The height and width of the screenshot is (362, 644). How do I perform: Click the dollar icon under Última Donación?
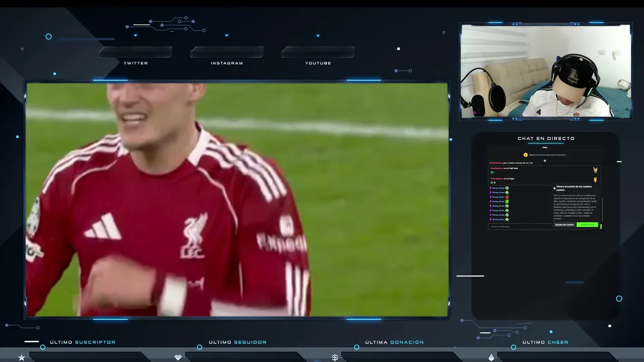tap(335, 357)
